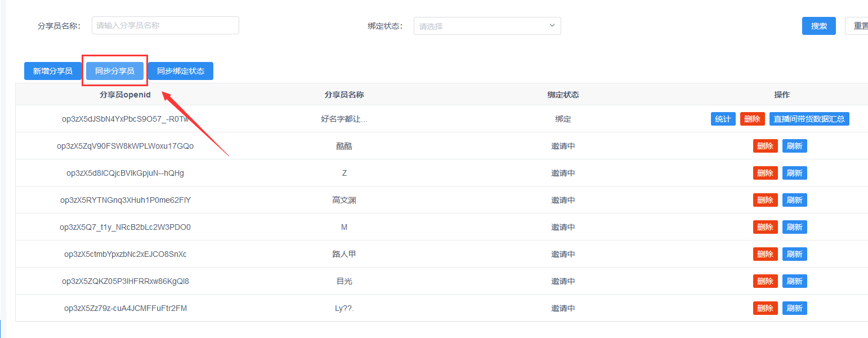Click 统计 for the 好名字都让... row
The width and height of the screenshot is (868, 338).
click(723, 119)
